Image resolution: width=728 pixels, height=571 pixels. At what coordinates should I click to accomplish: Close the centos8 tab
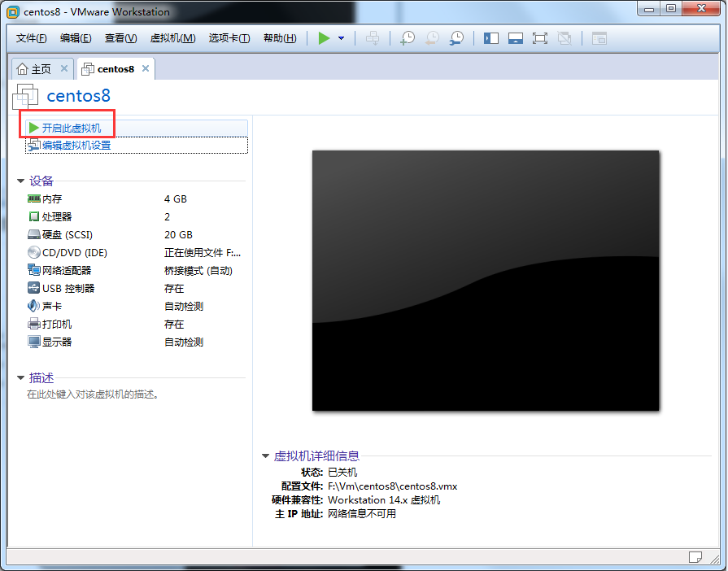(146, 69)
